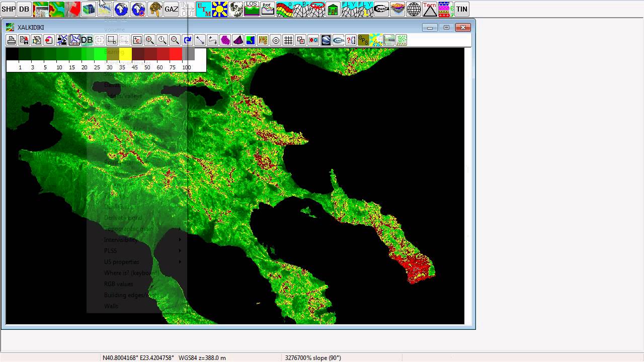This screenshot has height=362, width=644.
Task: Open the OpenGL viewer icon
Action: click(x=381, y=9)
